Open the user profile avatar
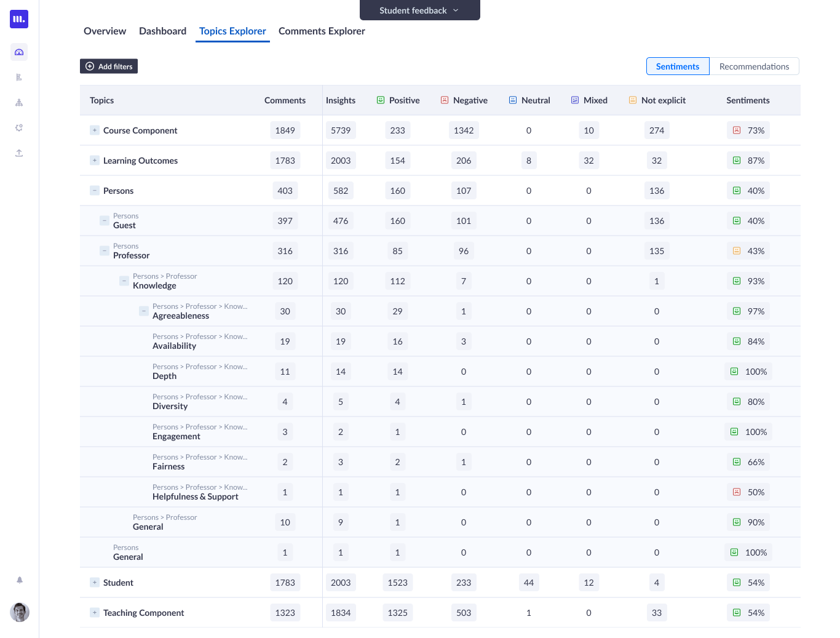The image size is (840, 638). 20,612
